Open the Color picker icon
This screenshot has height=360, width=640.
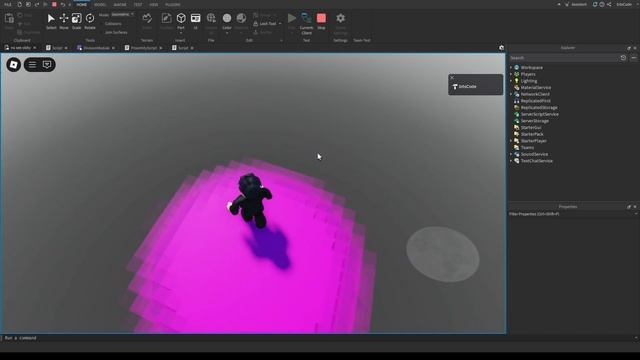click(227, 18)
